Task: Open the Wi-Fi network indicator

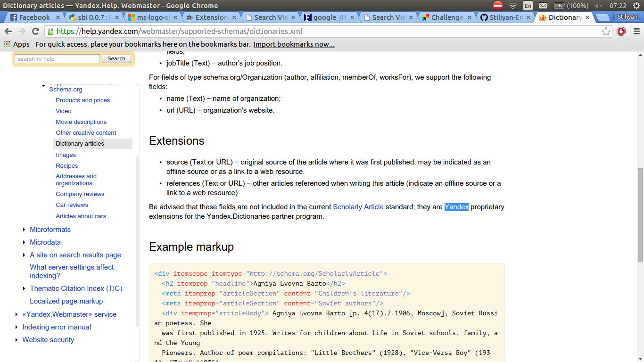Action: [x=513, y=6]
